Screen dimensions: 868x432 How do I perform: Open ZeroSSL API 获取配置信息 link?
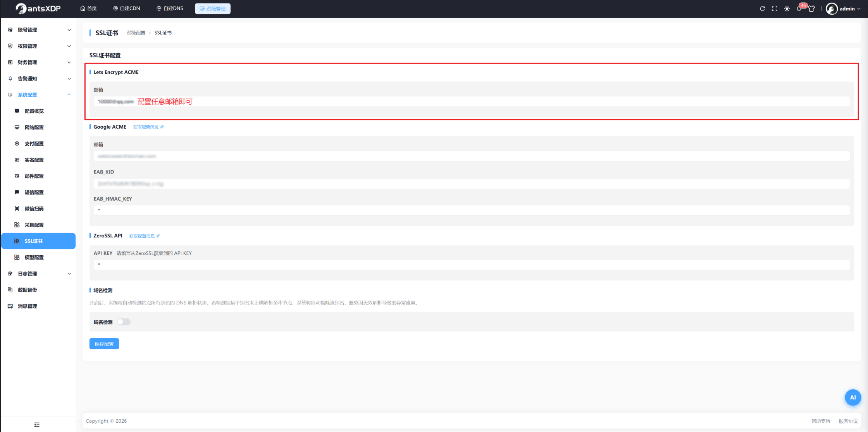click(x=145, y=236)
